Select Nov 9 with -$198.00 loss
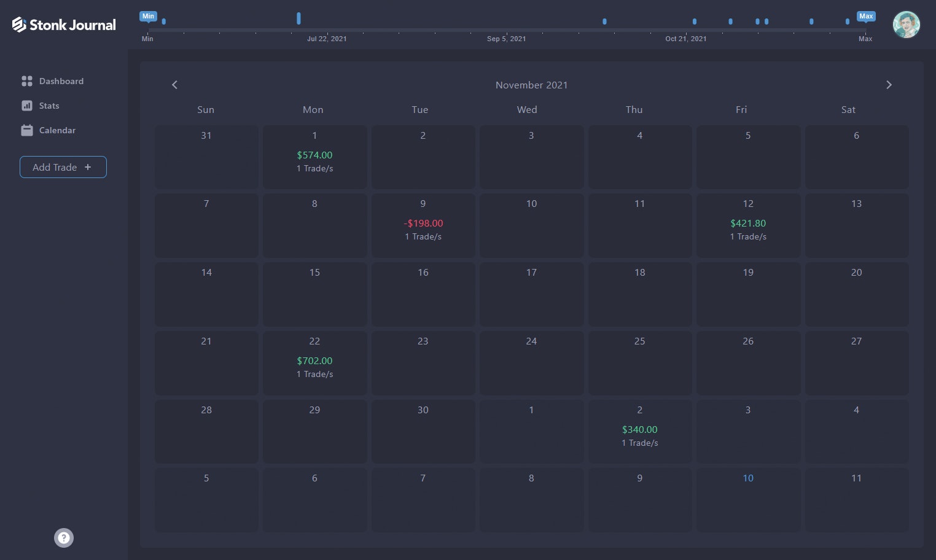Viewport: 936px width, 560px height. coord(423,225)
